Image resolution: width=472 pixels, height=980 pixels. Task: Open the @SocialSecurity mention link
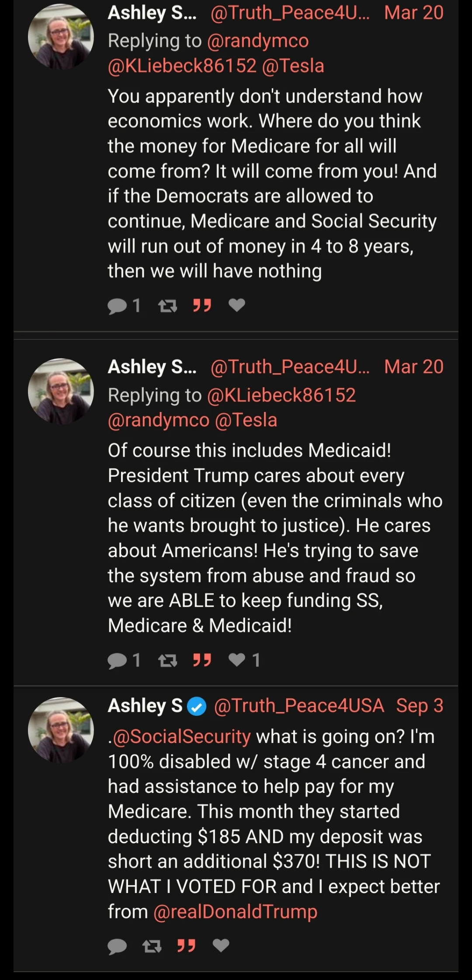[x=181, y=736]
